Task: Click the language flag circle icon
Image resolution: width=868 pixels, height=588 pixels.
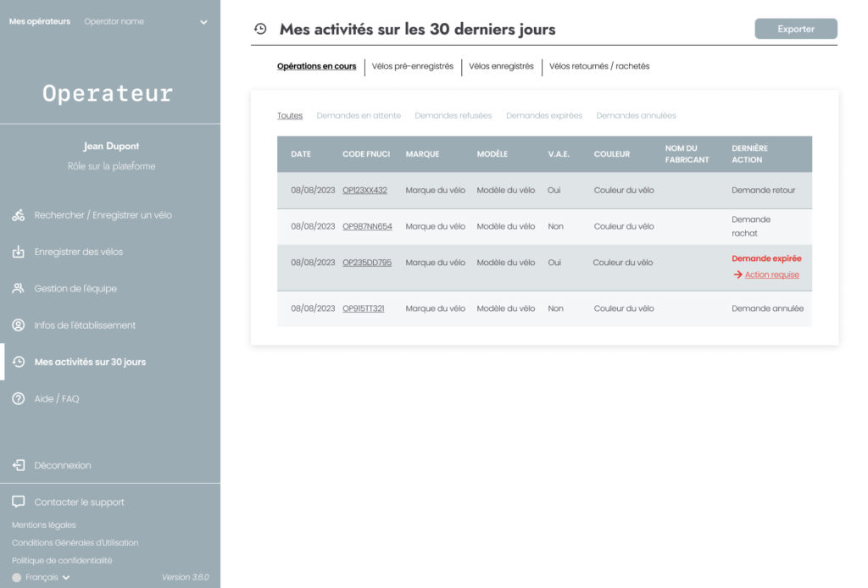Action: click(17, 578)
